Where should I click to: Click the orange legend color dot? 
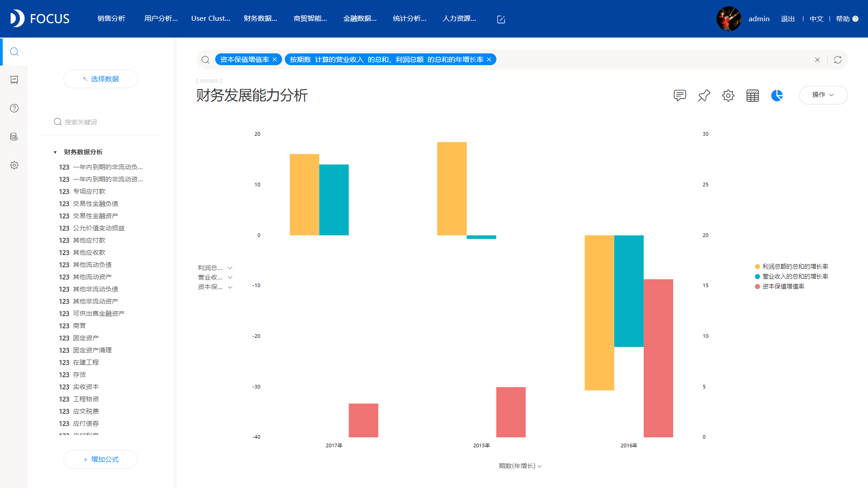pyautogui.click(x=757, y=266)
